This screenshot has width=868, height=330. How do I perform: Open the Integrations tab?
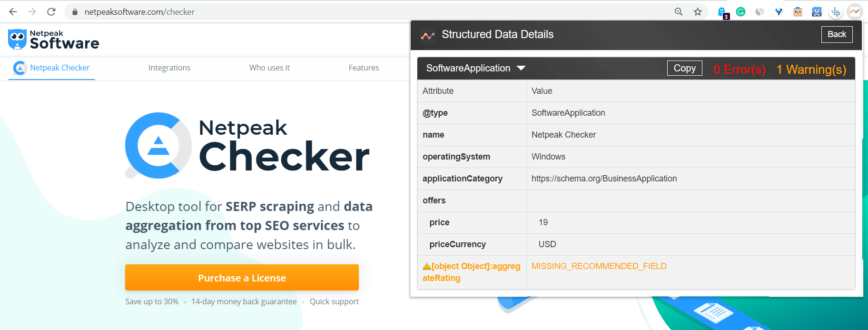tap(169, 68)
